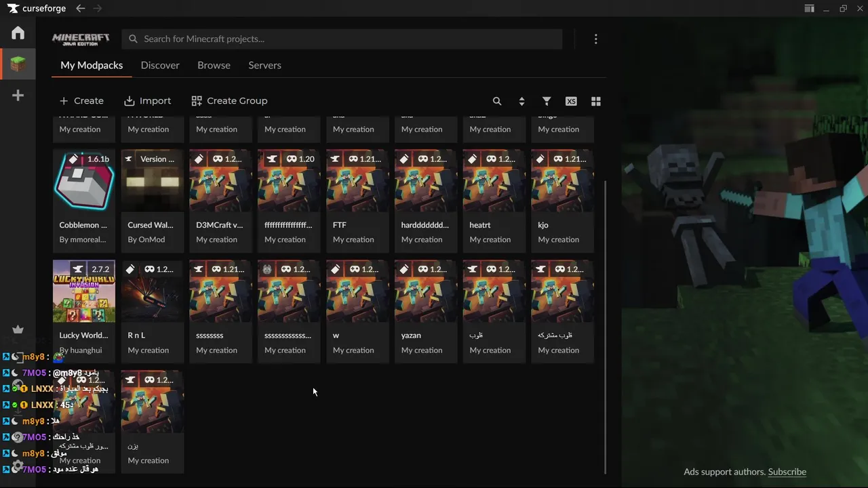Image resolution: width=868 pixels, height=488 pixels.
Task: Open the layout icon in title bar
Action: pos(809,8)
